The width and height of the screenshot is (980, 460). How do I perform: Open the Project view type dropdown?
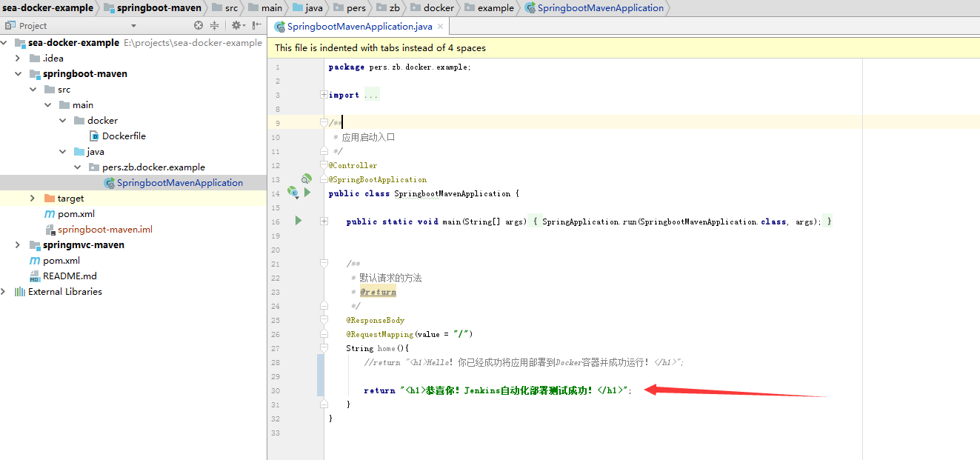133,26
